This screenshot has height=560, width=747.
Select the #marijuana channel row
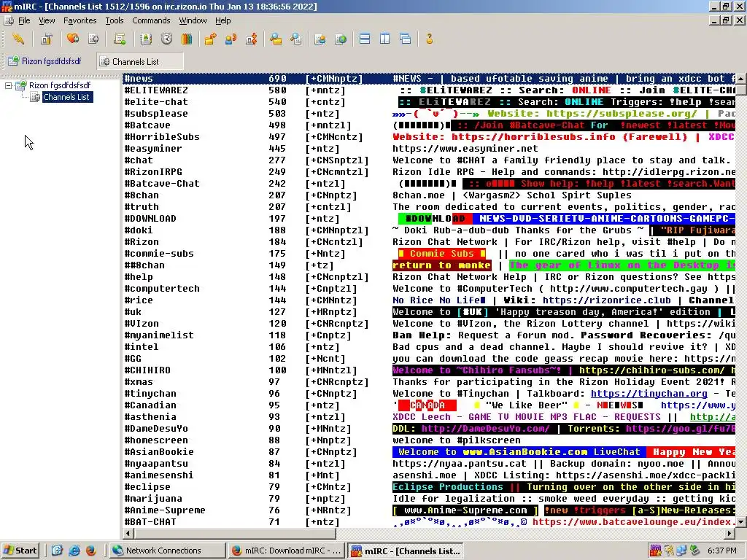(x=429, y=499)
